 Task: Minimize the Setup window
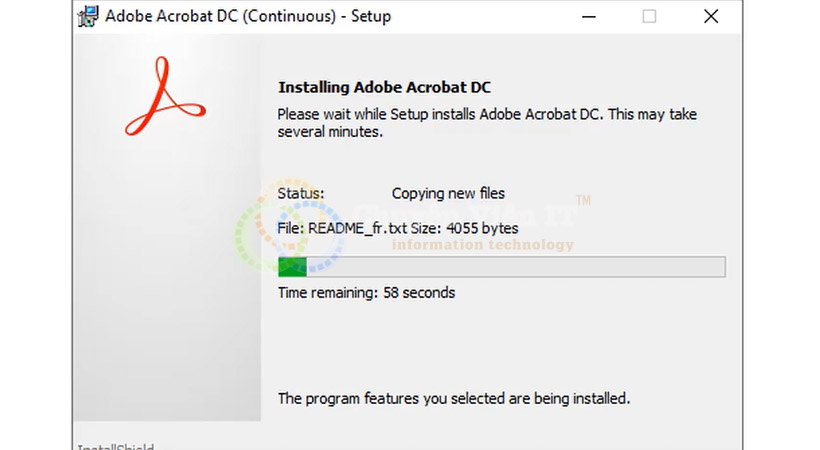click(589, 17)
